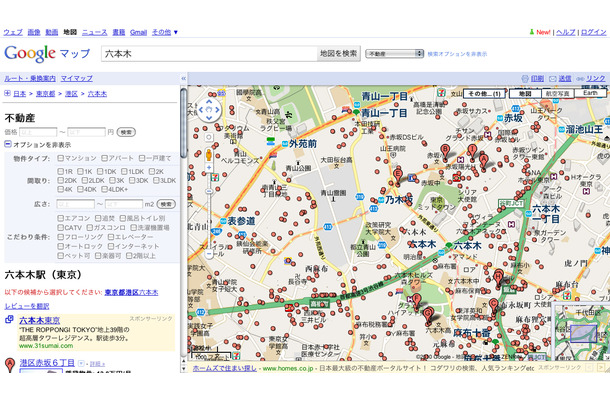610x400 pixels.
Task: Click map marker C near Azabu-Juban
Action: click(x=494, y=306)
